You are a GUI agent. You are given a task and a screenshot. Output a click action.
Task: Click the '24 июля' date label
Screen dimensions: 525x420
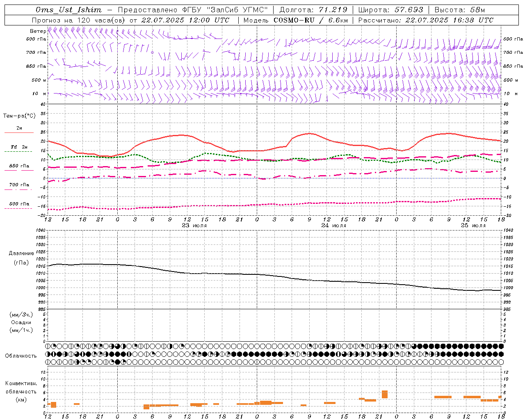point(333,226)
